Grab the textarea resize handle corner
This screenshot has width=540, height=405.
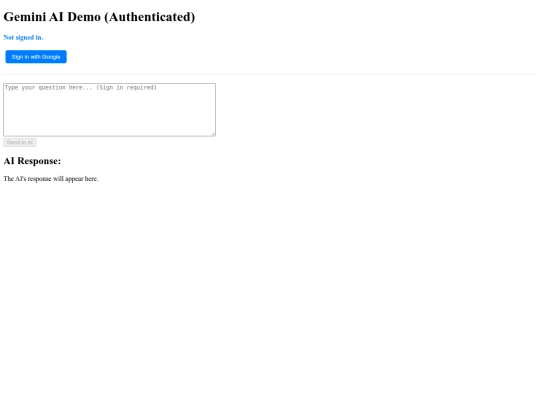[x=213, y=134]
